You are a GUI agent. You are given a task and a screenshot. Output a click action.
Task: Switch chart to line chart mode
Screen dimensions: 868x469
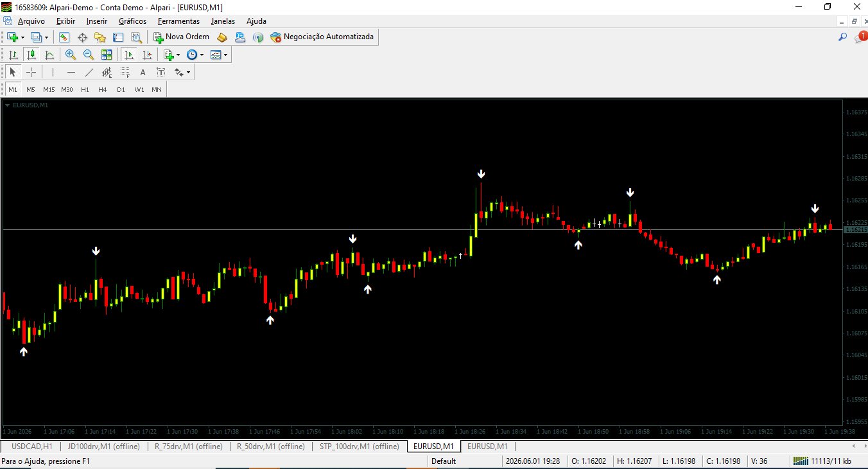[x=49, y=55]
